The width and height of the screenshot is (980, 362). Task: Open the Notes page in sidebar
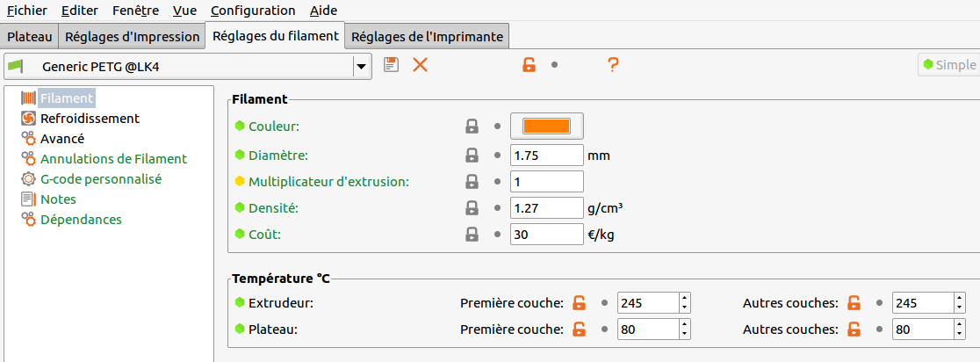pyautogui.click(x=58, y=199)
